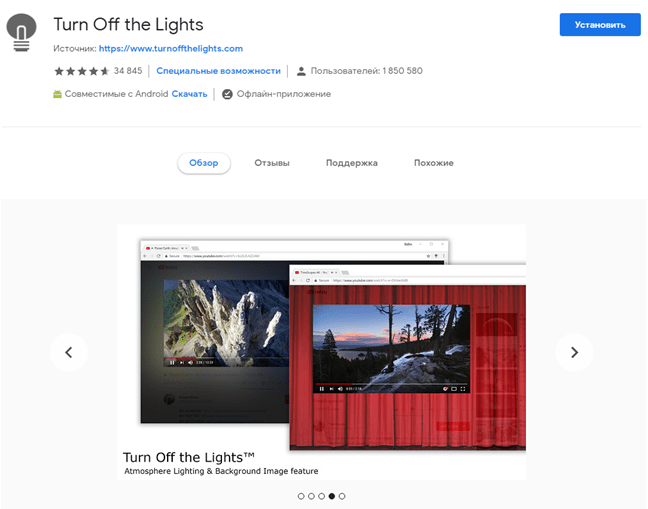Viewport: 648px width, 509px height.
Task: Click the user icon beside Пользователей
Action: click(301, 71)
